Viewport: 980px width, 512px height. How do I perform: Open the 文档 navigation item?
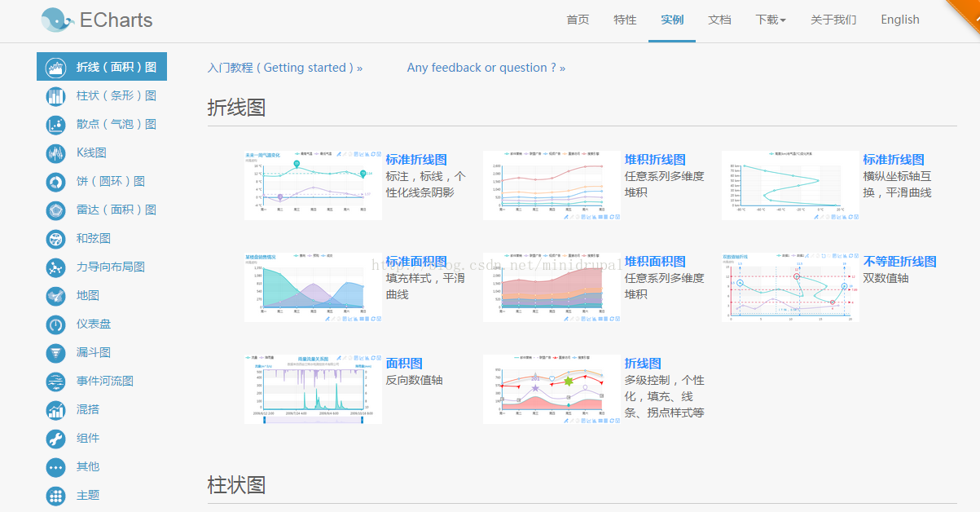pos(719,20)
